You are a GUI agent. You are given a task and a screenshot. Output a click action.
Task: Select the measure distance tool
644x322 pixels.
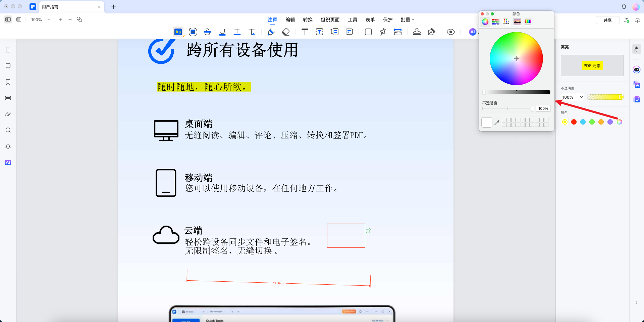click(x=398, y=32)
